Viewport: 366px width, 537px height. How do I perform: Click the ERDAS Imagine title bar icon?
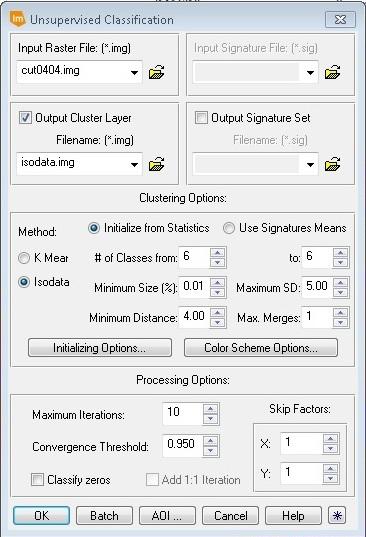[17, 19]
